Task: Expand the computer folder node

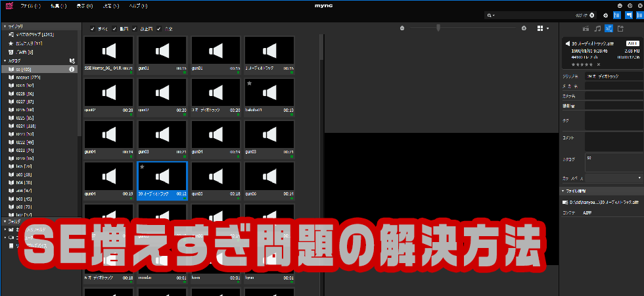Action: (x=5, y=237)
